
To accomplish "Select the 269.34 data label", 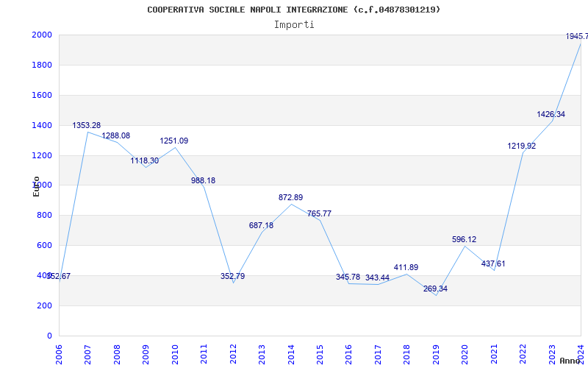I will 435,289.
